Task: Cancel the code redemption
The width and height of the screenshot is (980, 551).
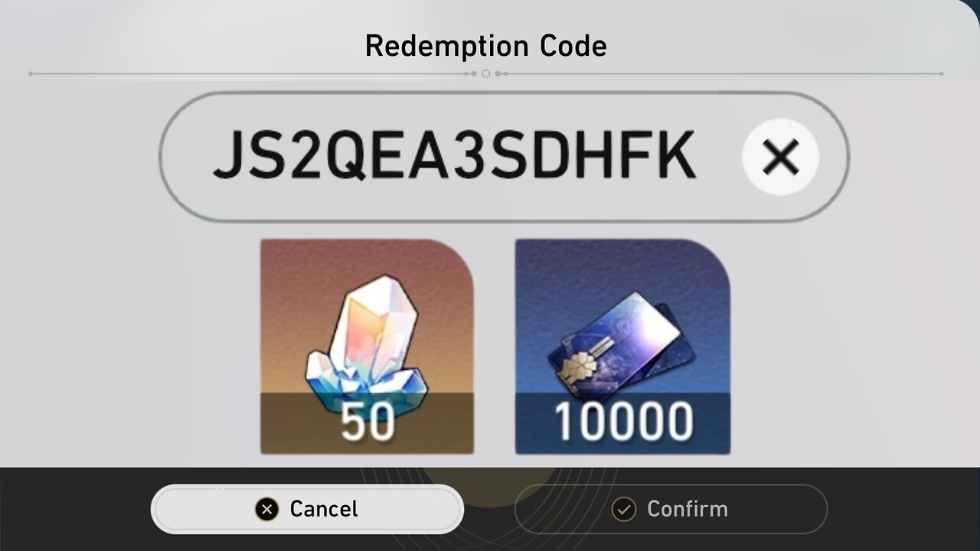Action: 307,509
